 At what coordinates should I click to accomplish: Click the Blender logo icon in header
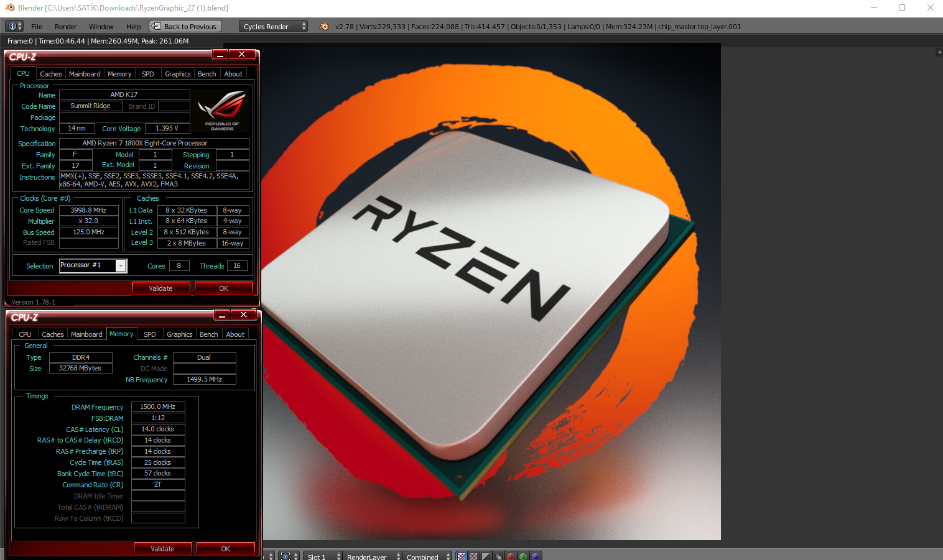pyautogui.click(x=324, y=26)
